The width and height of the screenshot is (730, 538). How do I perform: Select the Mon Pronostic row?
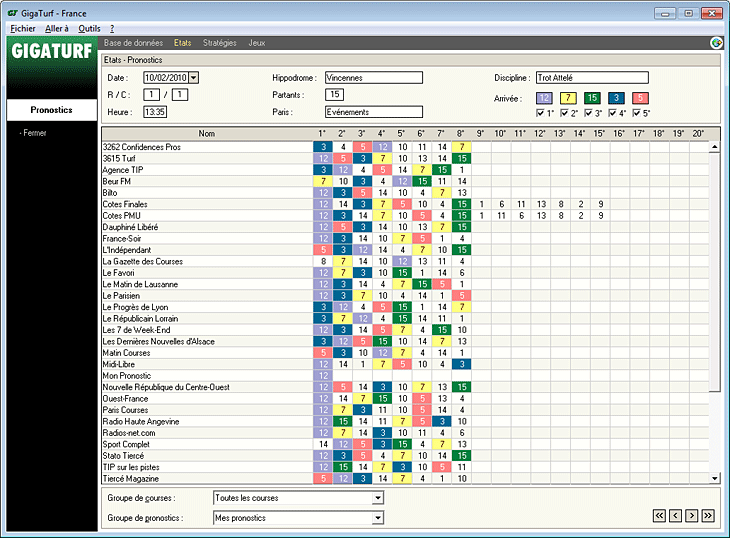coord(405,376)
